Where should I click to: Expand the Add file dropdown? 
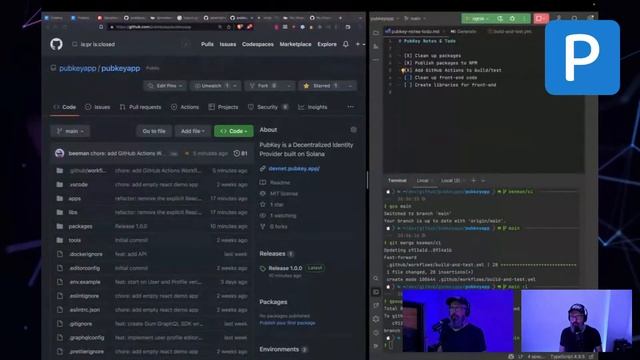(x=193, y=131)
